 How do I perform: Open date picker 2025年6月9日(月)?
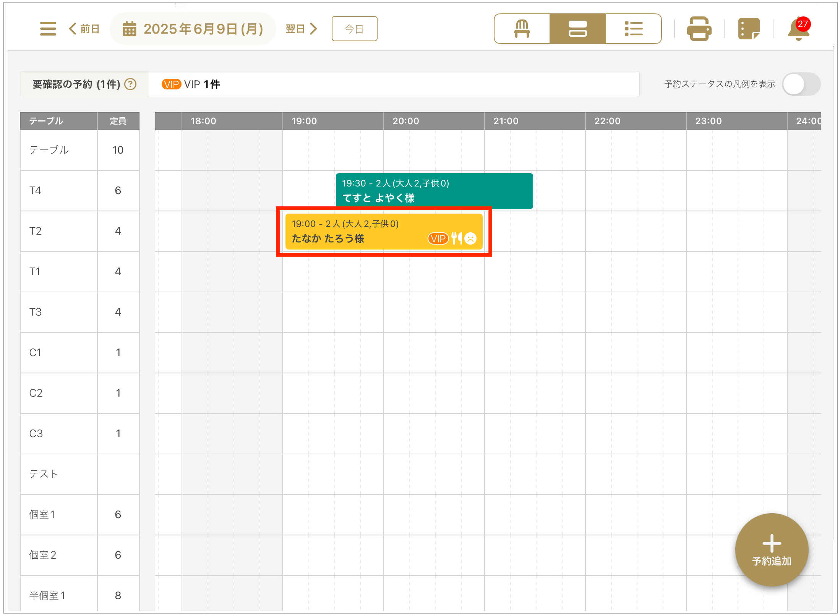[x=193, y=29]
